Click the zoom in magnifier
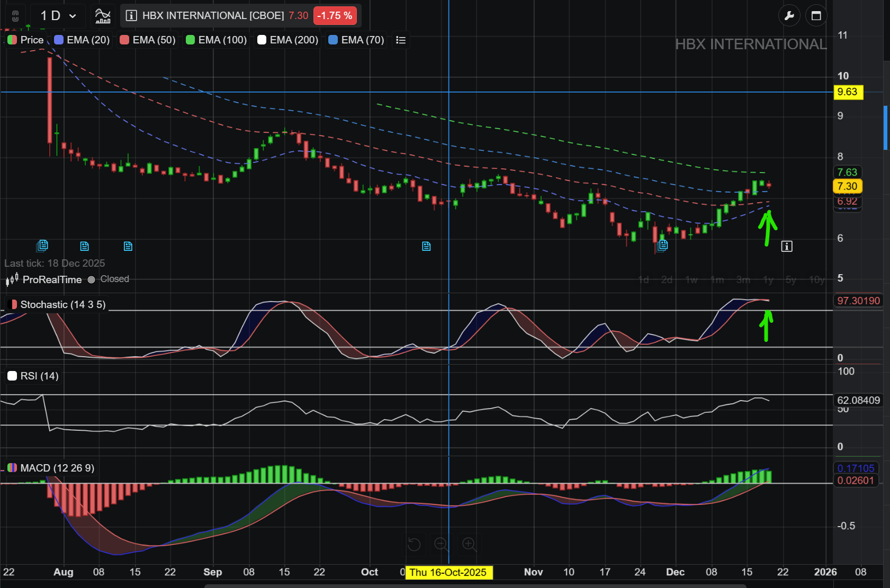The image size is (890, 588). click(x=469, y=544)
